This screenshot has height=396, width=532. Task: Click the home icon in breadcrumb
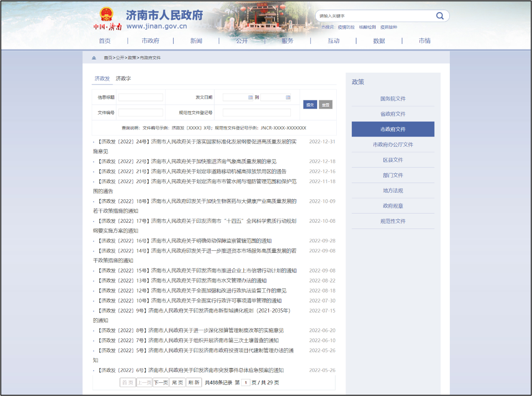(x=94, y=58)
